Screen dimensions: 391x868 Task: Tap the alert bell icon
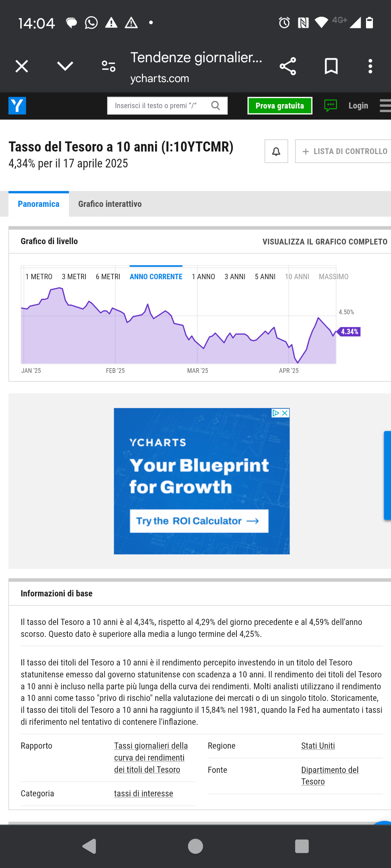(276, 151)
